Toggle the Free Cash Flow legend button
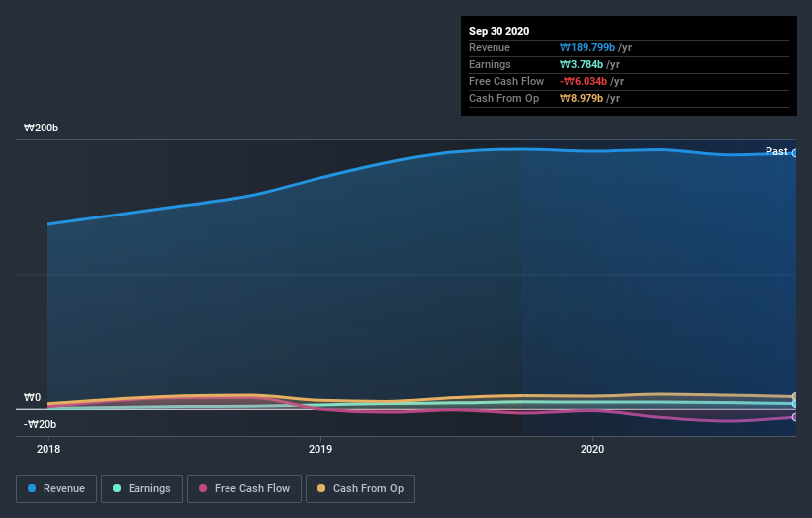This screenshot has width=812, height=518. tap(244, 489)
